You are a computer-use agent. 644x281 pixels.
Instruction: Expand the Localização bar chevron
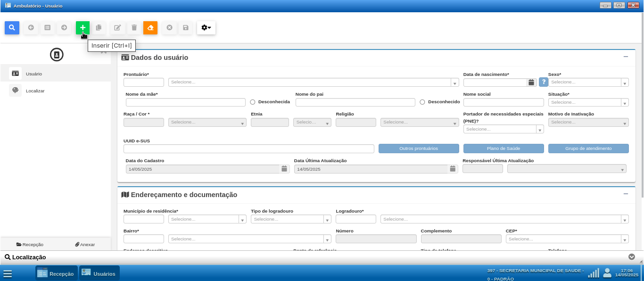coord(632,257)
